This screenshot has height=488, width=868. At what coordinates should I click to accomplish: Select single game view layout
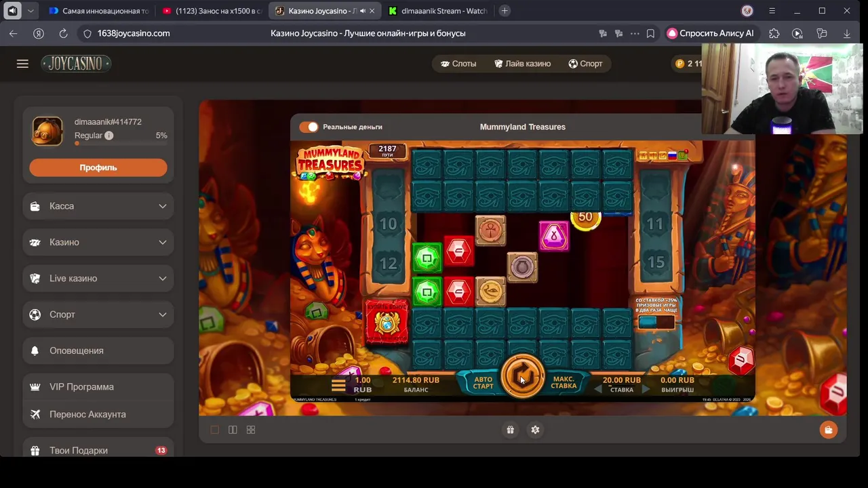215,430
